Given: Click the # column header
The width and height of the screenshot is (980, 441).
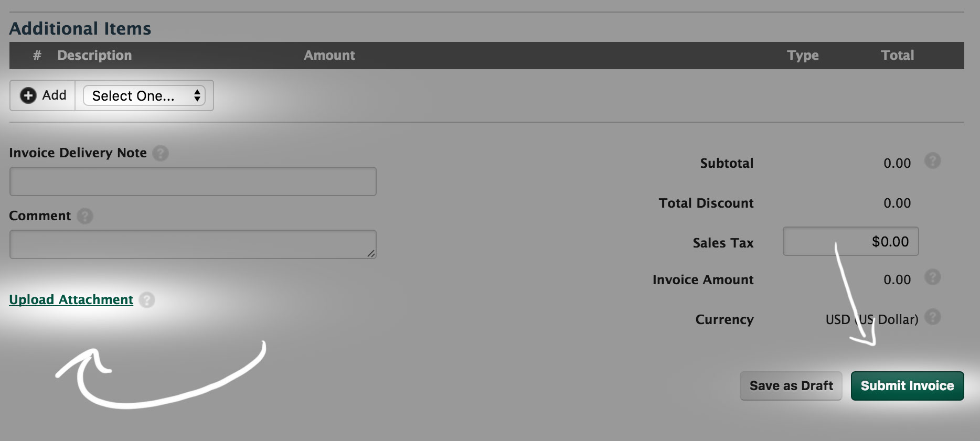Looking at the screenshot, I should tap(37, 56).
